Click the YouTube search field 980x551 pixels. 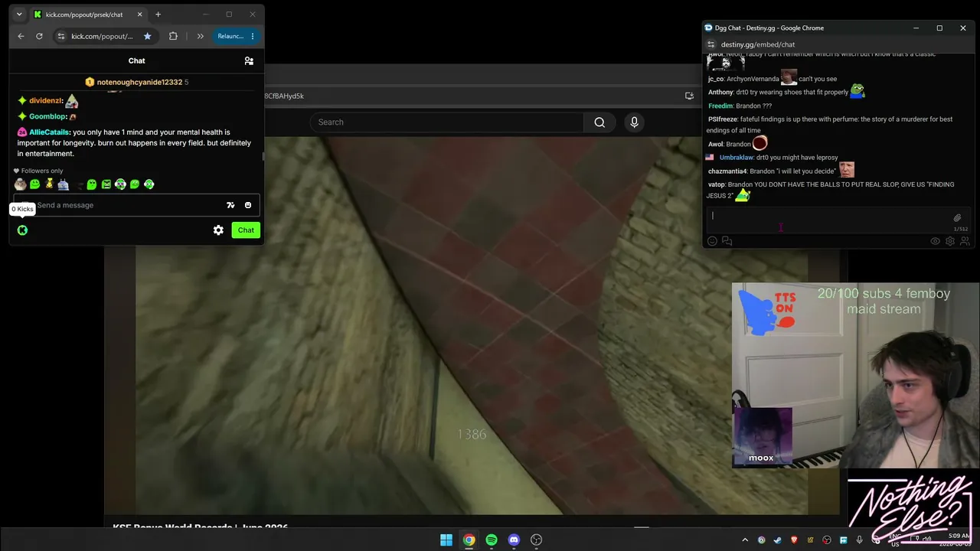(x=447, y=122)
